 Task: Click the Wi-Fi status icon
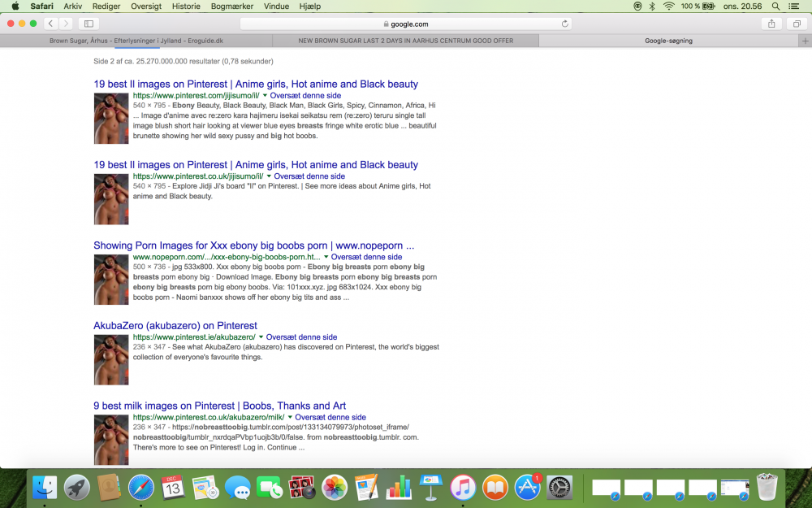coord(668,7)
